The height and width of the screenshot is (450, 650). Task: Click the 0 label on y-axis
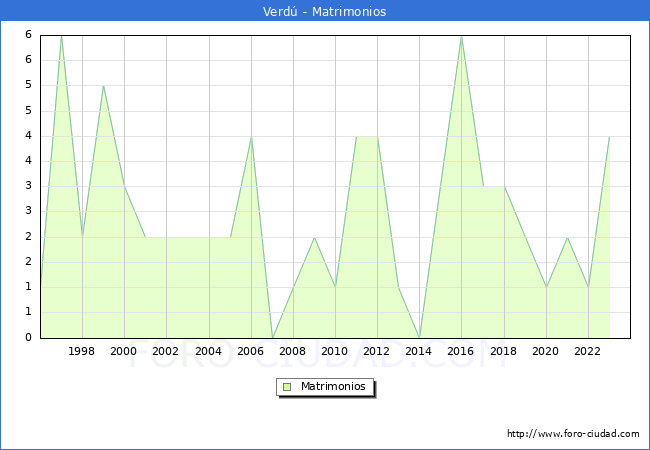click(x=29, y=337)
